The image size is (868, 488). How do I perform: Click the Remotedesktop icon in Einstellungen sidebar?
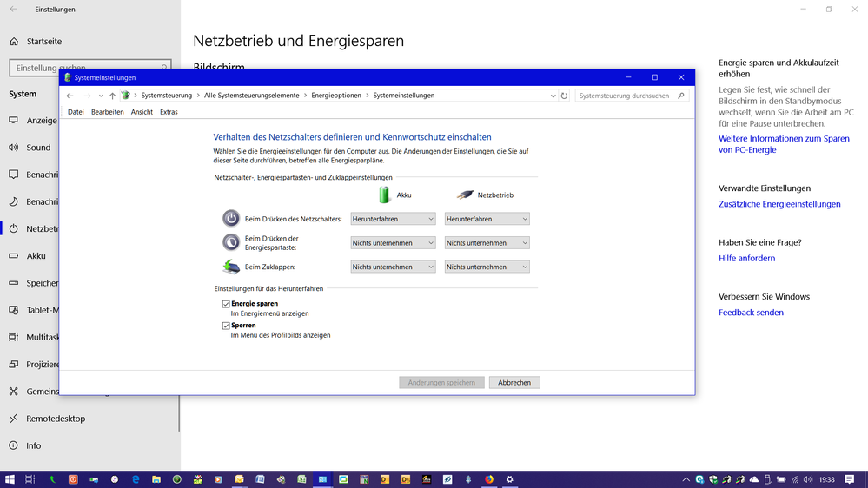point(14,419)
